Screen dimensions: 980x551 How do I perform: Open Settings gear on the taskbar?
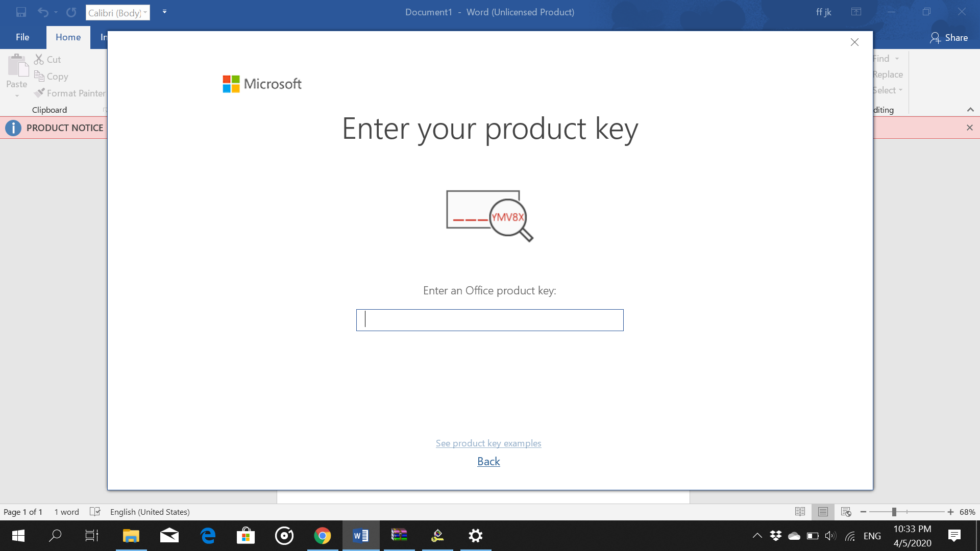(476, 536)
